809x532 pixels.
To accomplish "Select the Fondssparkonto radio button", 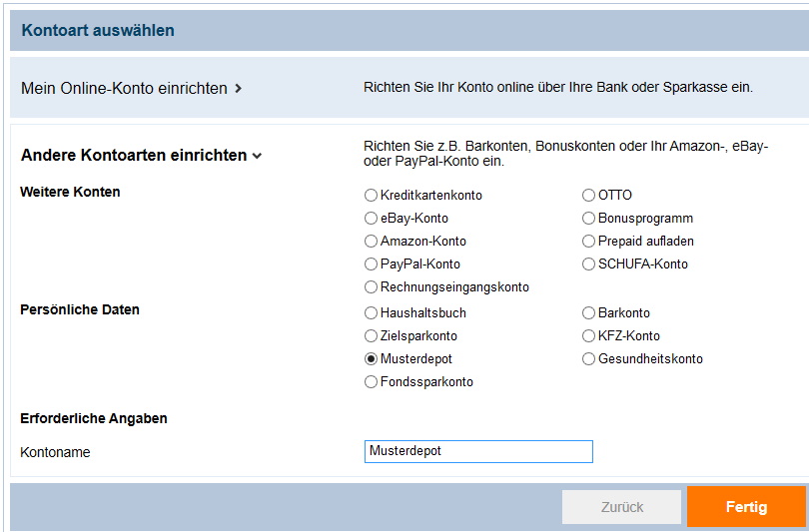I will pos(371,382).
